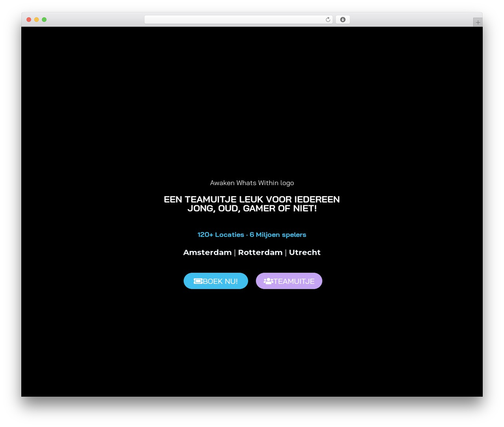The image size is (504, 427).
Task: Click the 'Awaken Whats Within logo' text
Action: [252, 183]
